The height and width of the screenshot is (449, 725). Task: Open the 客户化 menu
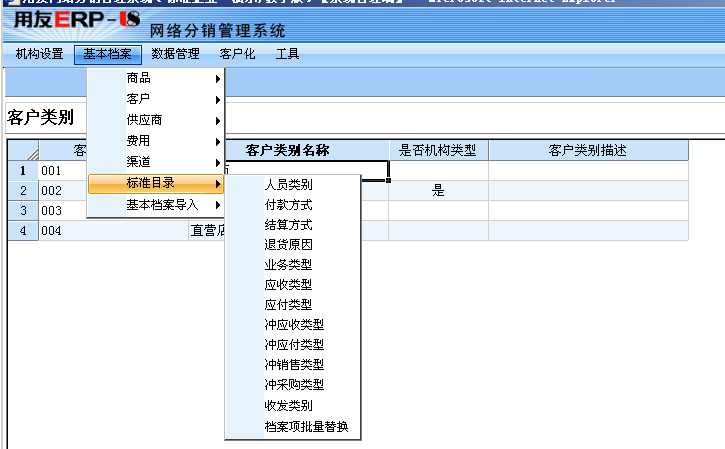237,54
